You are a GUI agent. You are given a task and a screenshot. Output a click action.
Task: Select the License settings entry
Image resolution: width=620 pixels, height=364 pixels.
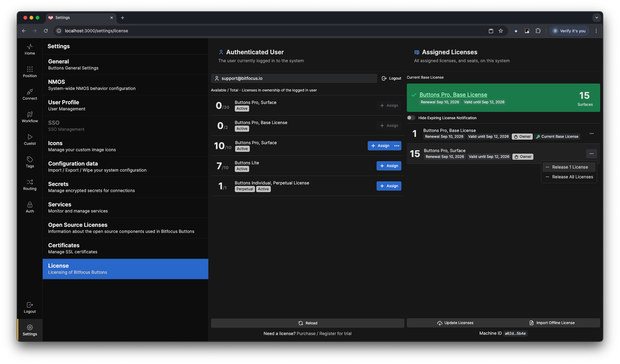tap(125, 269)
